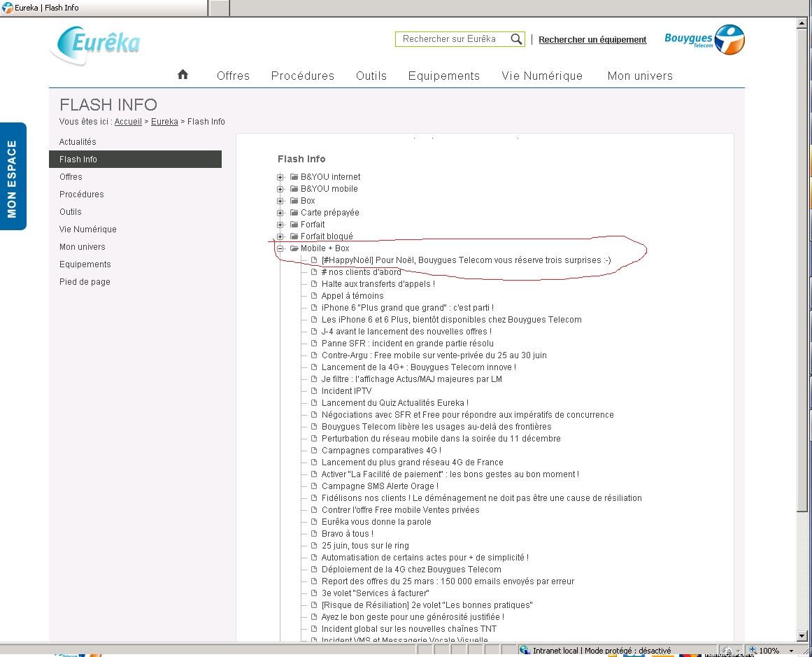Click the Rechercher un équipement link
This screenshot has height=657, width=812.
(x=592, y=39)
